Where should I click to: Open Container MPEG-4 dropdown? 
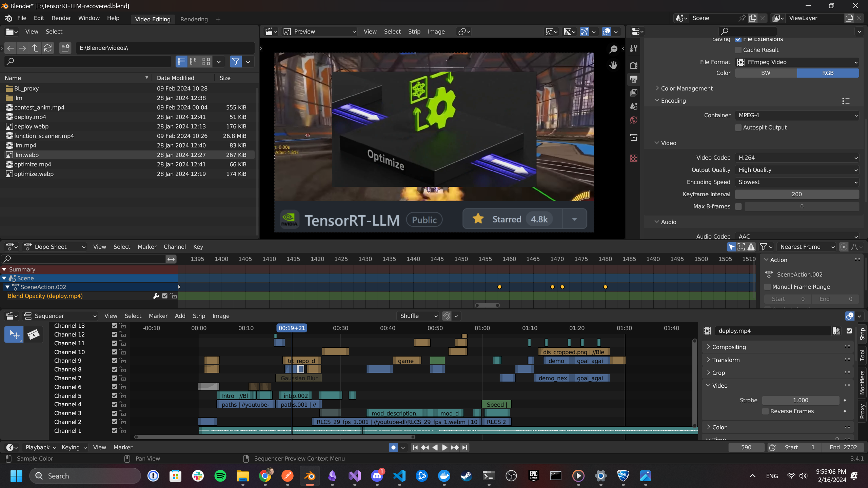click(x=797, y=115)
